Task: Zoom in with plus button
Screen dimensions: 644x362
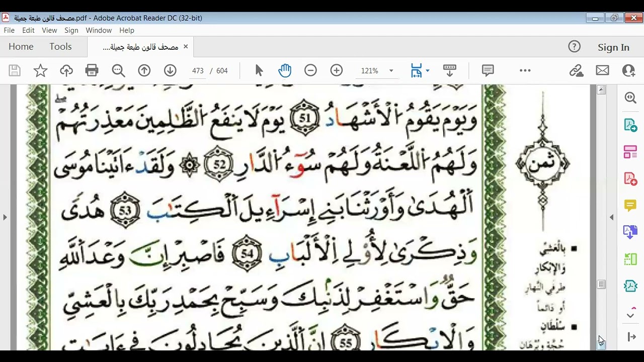Action: coord(337,71)
